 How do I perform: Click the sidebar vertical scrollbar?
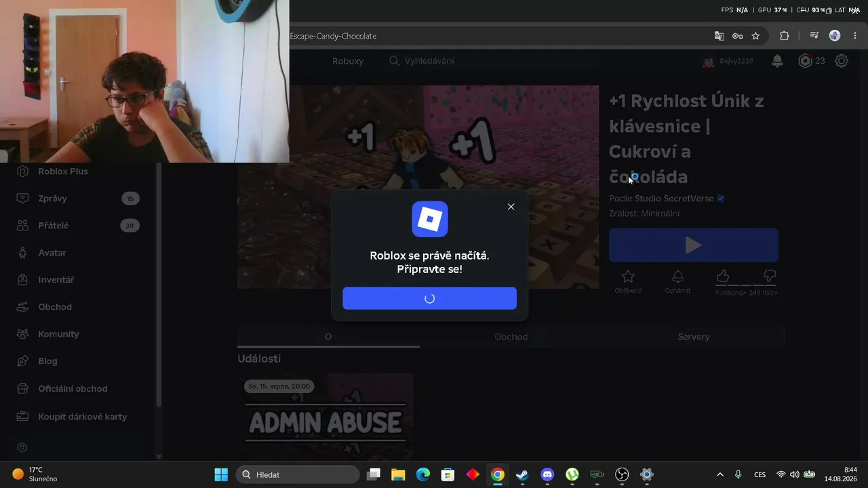point(159,285)
